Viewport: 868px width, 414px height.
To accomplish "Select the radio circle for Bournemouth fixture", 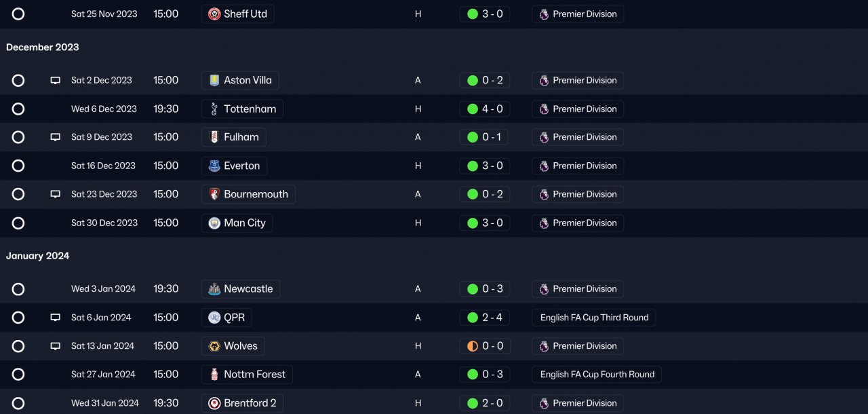I will 18,194.
